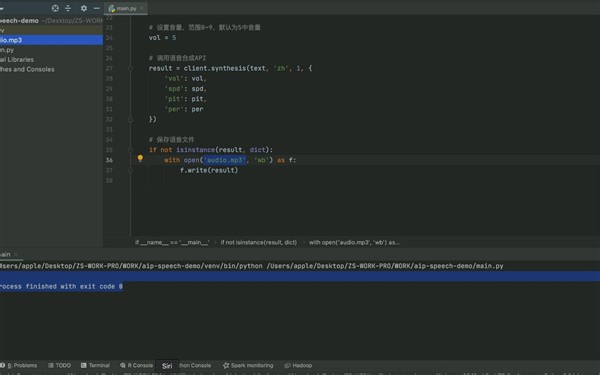Open the R Console tool window
600x375 pixels.
point(137,365)
